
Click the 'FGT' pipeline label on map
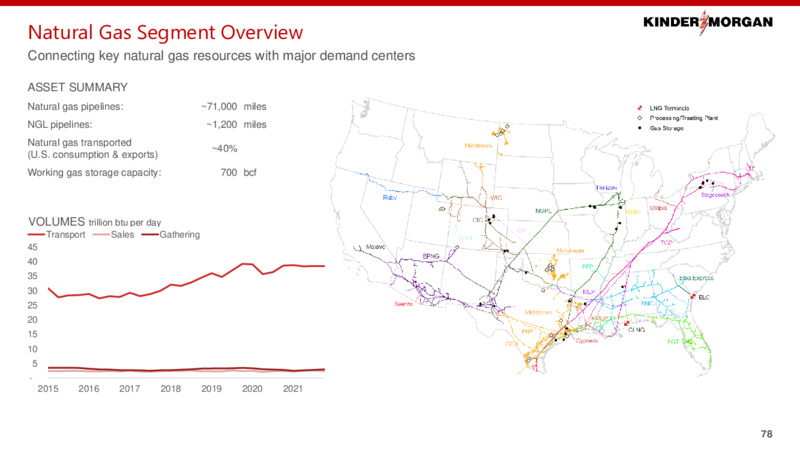pos(673,341)
